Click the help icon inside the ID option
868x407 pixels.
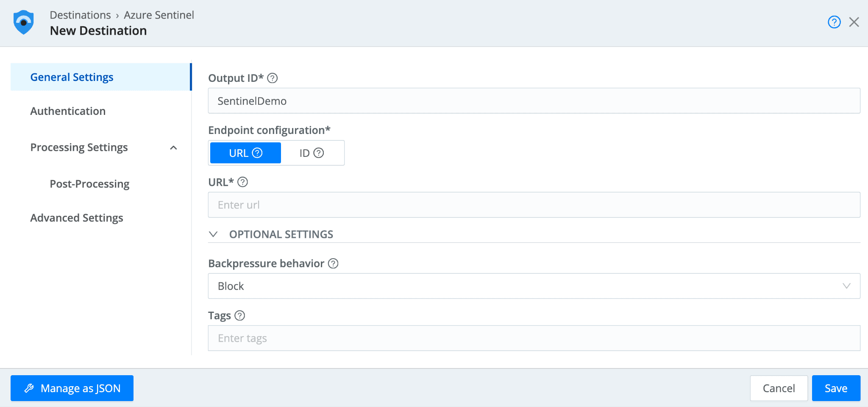point(319,153)
